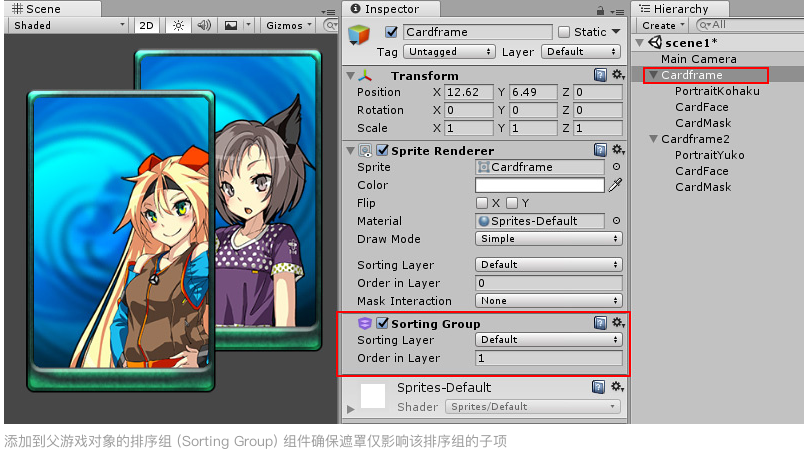Click the white Color swatch
Screen dimensions: 804x453
click(540, 185)
